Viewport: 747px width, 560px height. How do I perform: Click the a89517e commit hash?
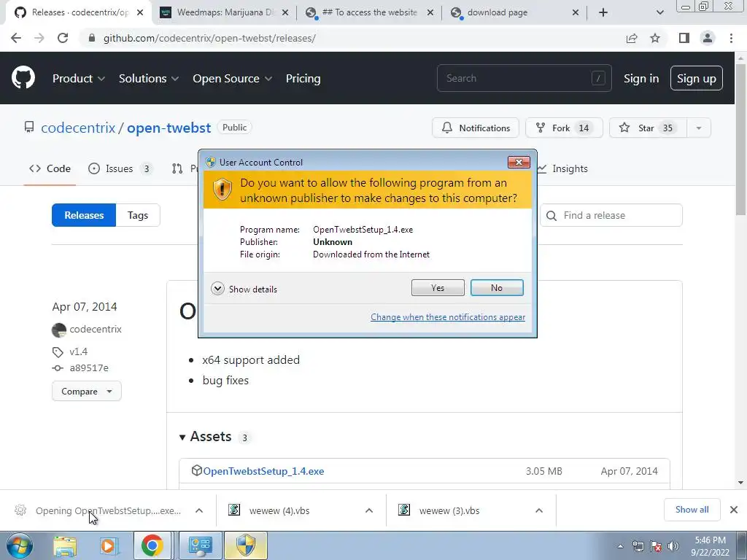89,368
